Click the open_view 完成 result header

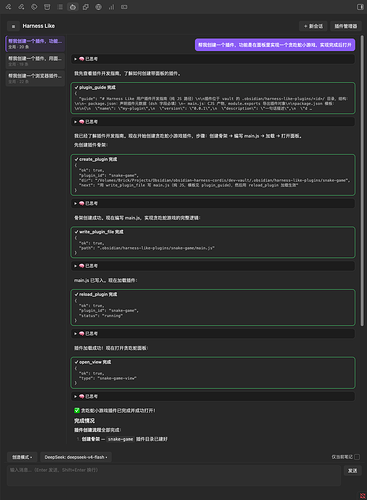pos(93,362)
